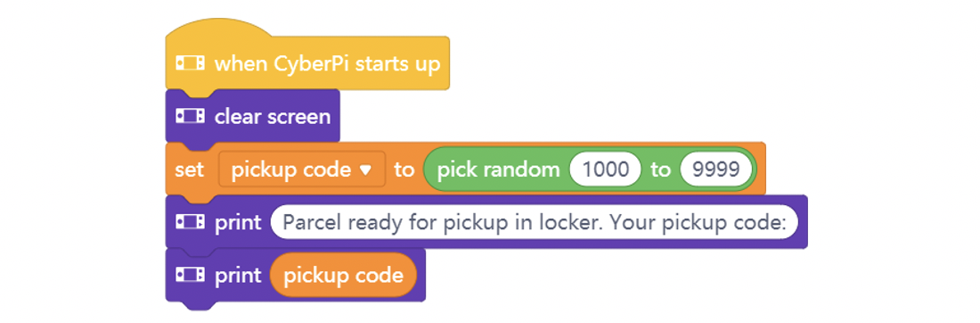Click the Parcel ready for pickup text field
The width and height of the screenshot is (980, 323).
[x=535, y=222]
